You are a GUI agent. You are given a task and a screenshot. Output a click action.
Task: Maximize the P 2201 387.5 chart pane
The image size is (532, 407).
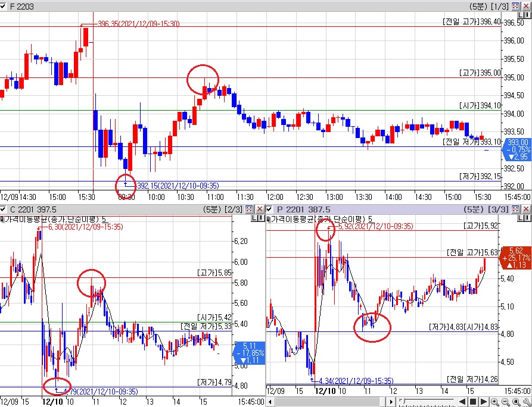pos(515,209)
